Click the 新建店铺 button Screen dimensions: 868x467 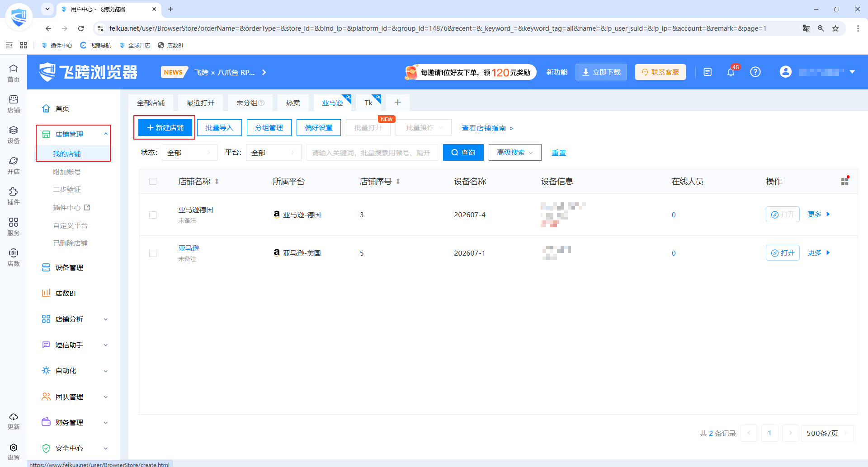pyautogui.click(x=165, y=128)
